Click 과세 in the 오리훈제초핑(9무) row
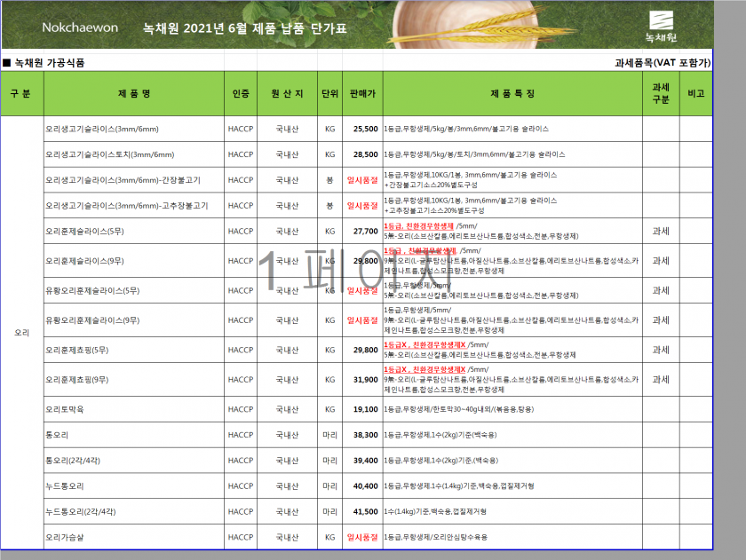This screenshot has width=746, height=560. point(661,380)
